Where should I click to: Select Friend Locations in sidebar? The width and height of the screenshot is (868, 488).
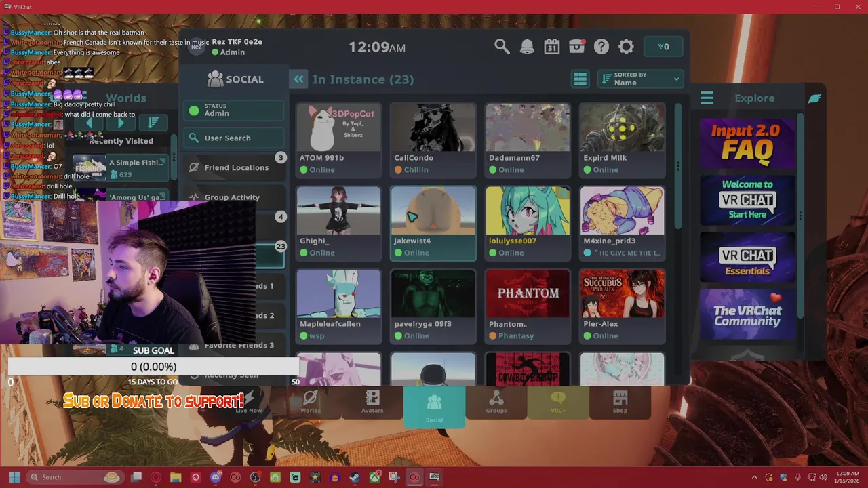pos(234,167)
